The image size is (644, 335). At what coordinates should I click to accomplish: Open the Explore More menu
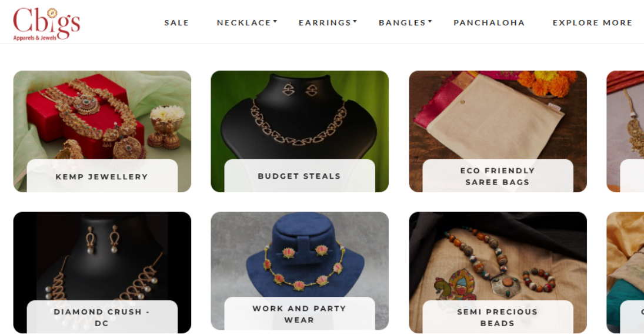coord(592,23)
